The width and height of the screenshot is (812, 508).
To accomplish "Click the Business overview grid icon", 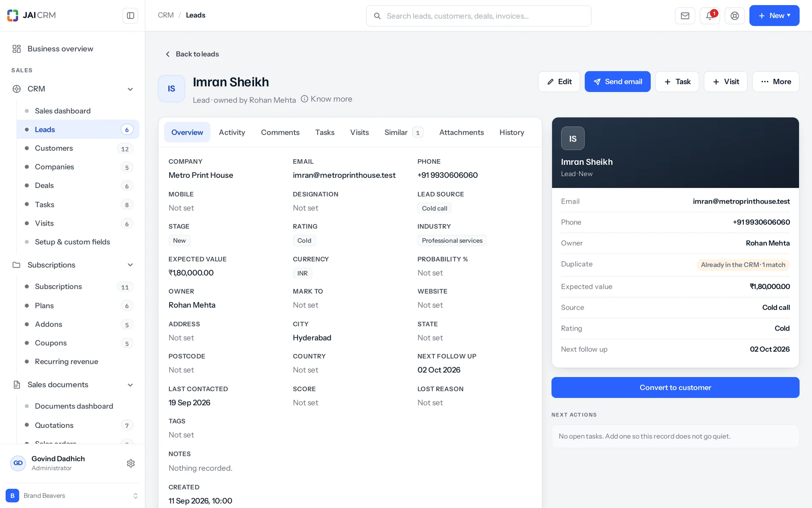I will pyautogui.click(x=16, y=49).
